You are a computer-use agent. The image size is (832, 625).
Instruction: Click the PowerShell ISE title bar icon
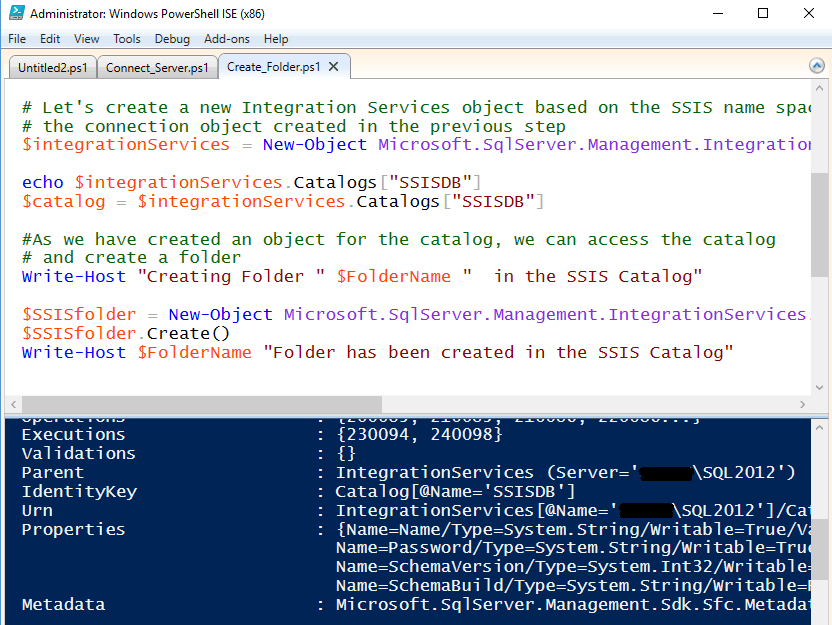(16, 13)
